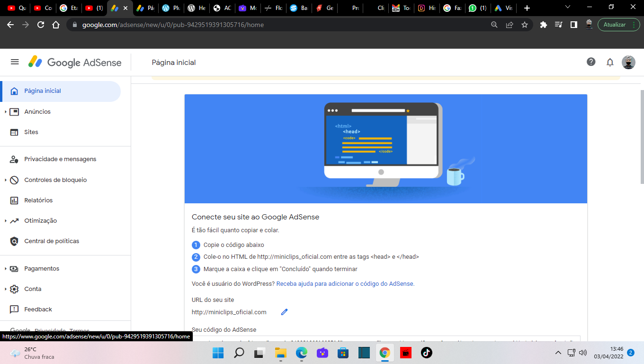Screen dimensions: 644x364
Task: Switch to the Google Ads Vis tab
Action: (503, 8)
